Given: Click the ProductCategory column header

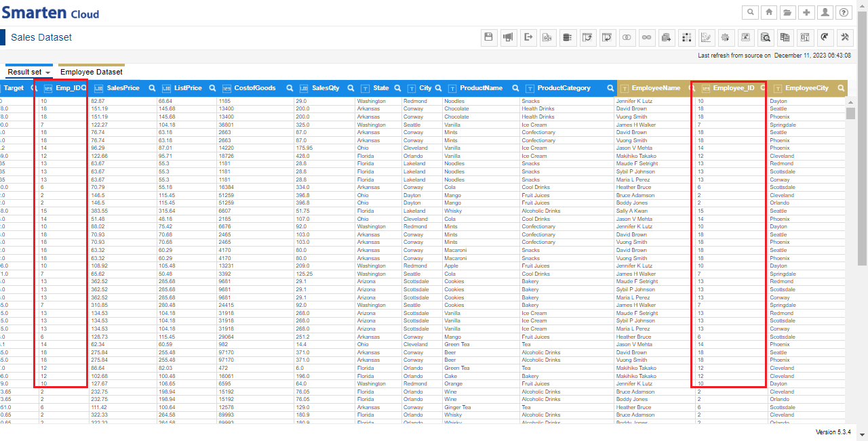Looking at the screenshot, I should click(564, 88).
